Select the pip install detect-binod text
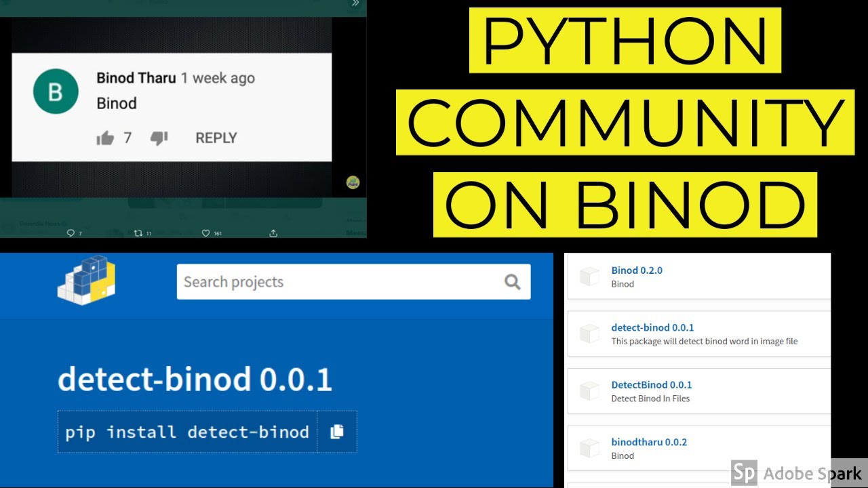Image resolution: width=868 pixels, height=488 pixels. click(187, 432)
